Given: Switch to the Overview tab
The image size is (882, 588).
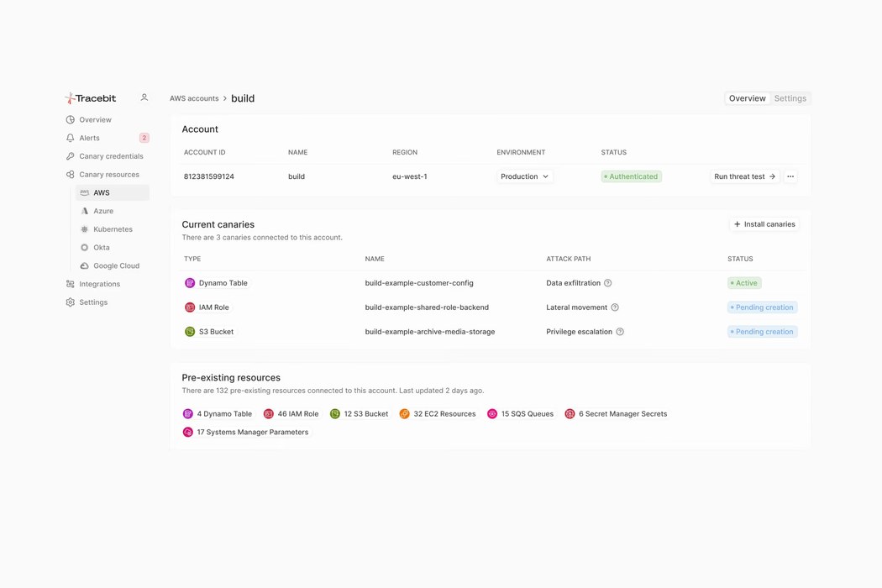Looking at the screenshot, I should (x=747, y=98).
